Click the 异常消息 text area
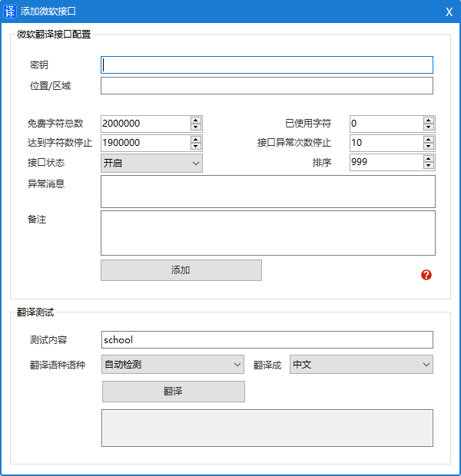This screenshot has height=476, width=461. [267, 191]
